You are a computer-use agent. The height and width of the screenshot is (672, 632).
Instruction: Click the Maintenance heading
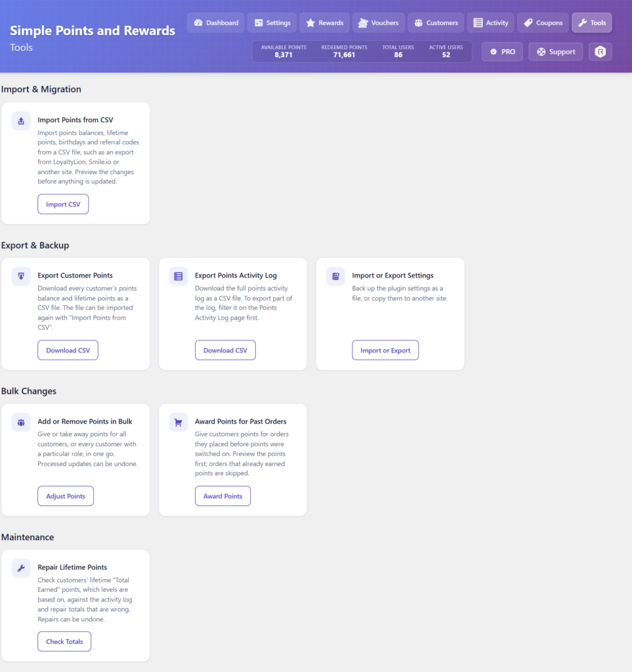click(28, 537)
